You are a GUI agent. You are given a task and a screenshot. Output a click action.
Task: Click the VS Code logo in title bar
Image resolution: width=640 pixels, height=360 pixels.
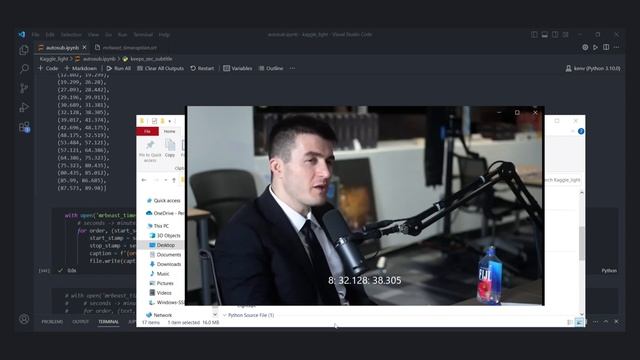22,35
